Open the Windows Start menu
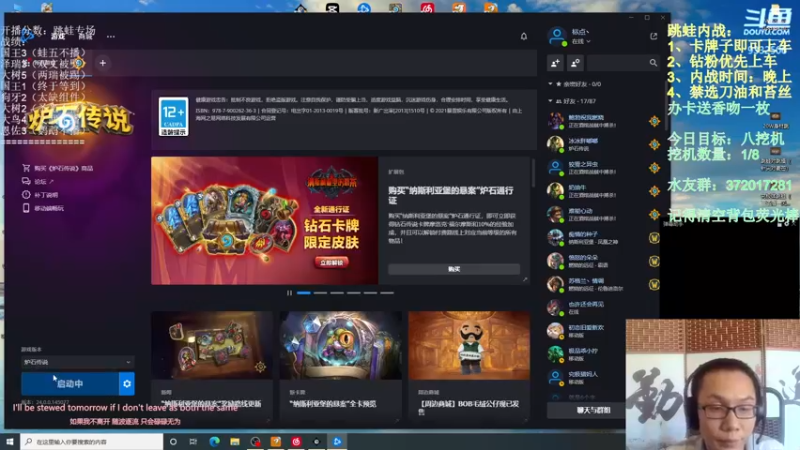800x450 pixels. click(x=10, y=441)
